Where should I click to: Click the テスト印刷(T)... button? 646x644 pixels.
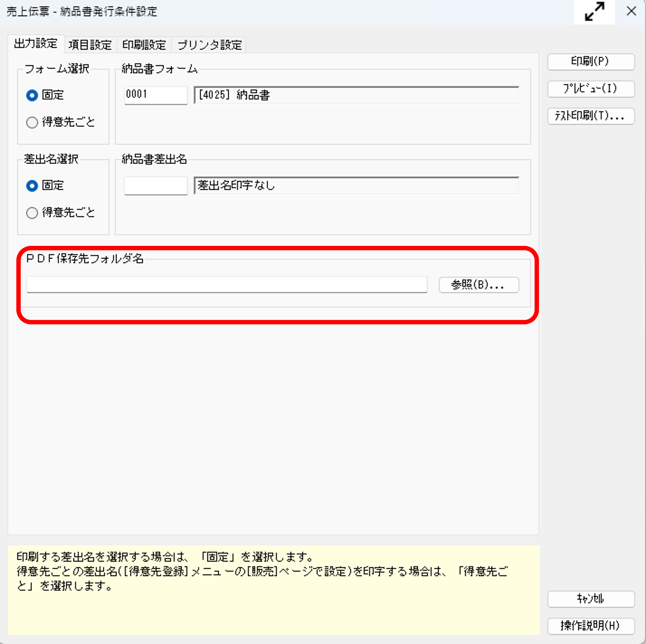[591, 116]
